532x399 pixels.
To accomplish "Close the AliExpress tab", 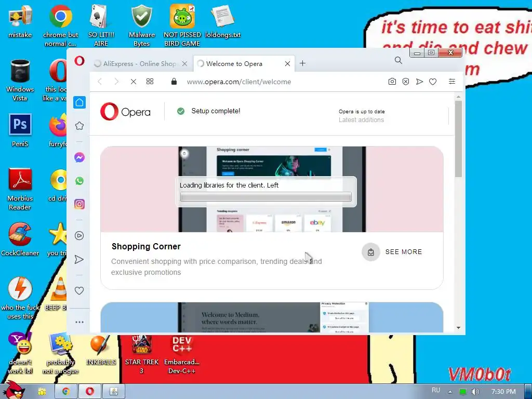I will point(184,63).
